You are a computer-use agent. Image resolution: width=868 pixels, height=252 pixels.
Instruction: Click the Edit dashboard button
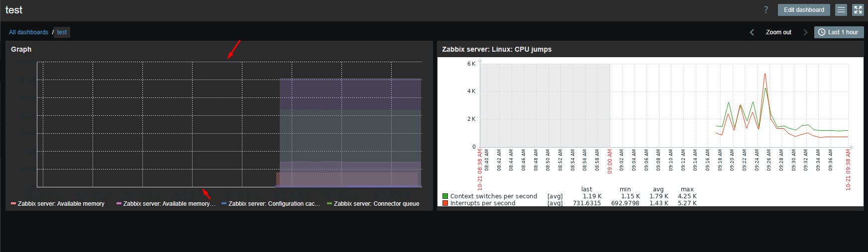(804, 10)
